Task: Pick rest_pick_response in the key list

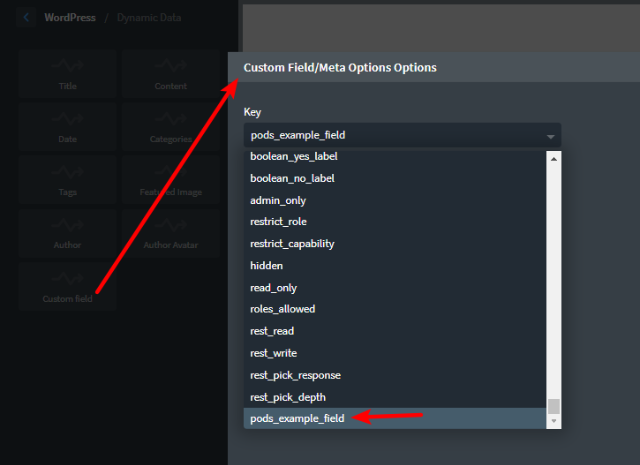Action: point(395,375)
